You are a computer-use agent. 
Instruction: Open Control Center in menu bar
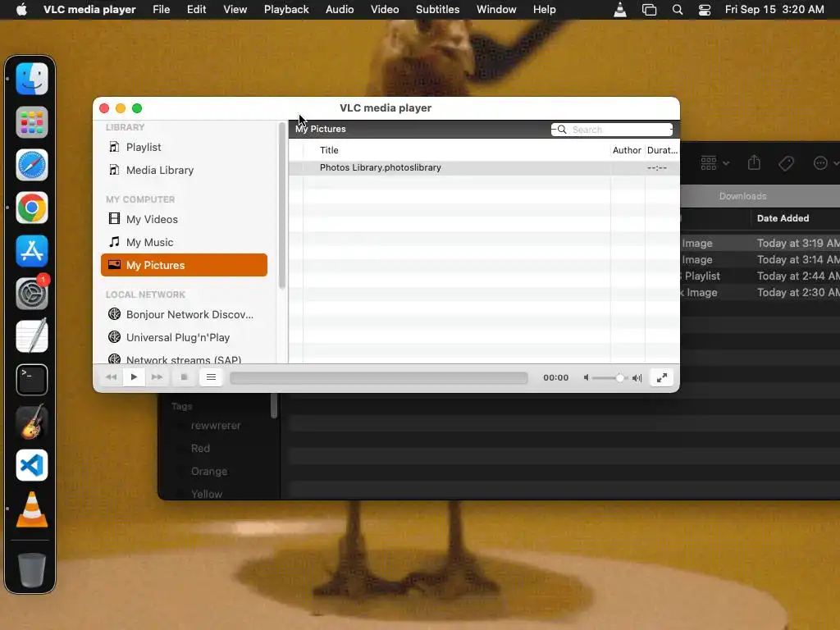tap(705, 10)
